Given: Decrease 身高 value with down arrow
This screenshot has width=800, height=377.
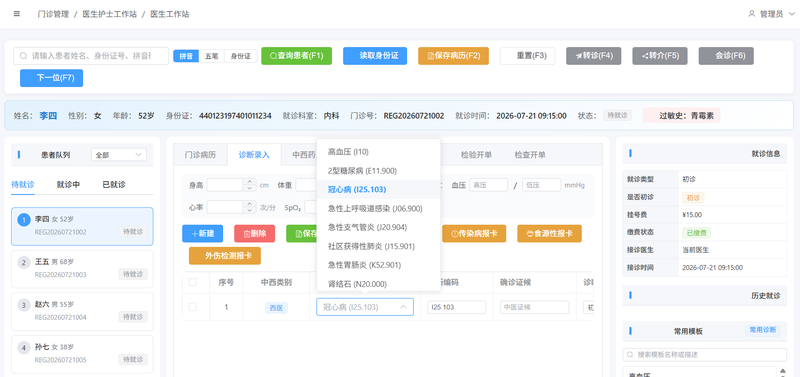Looking at the screenshot, I should point(249,188).
